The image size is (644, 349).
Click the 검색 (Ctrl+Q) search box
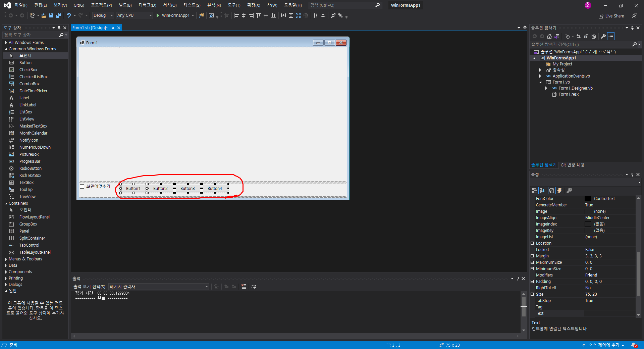[345, 5]
